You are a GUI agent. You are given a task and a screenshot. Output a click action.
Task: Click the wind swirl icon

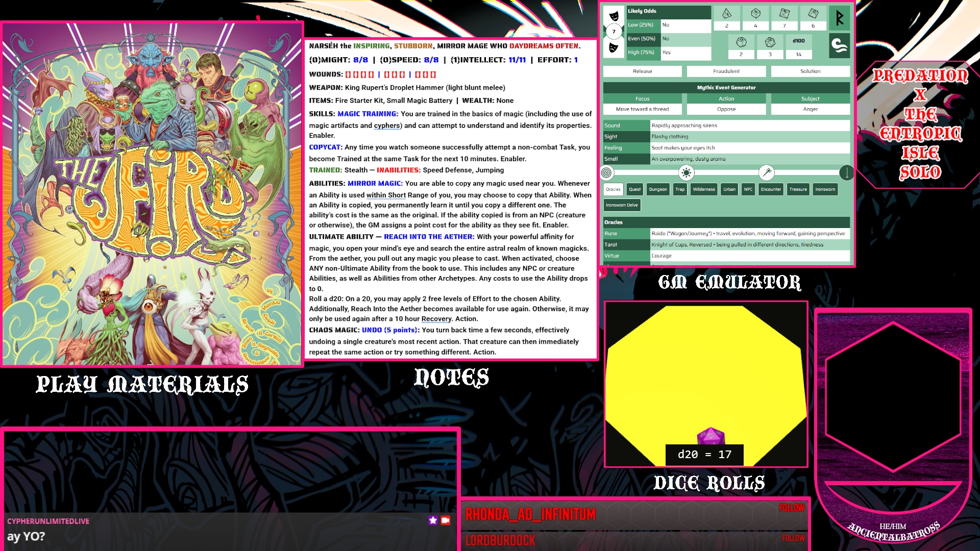[x=840, y=46]
